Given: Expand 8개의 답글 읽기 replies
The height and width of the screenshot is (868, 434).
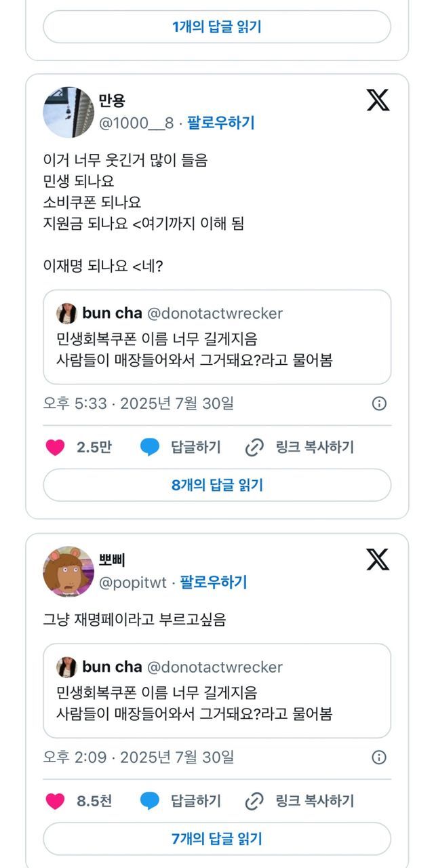Looking at the screenshot, I should [217, 485].
